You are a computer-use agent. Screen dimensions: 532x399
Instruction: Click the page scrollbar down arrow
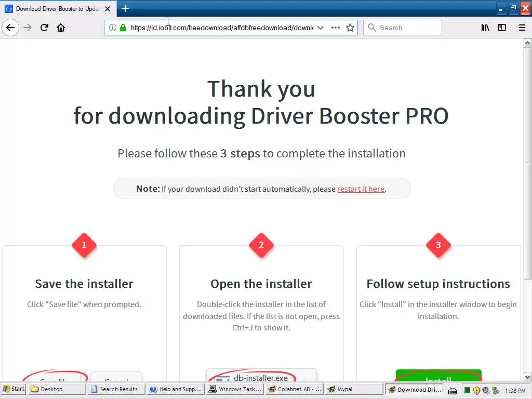[x=527, y=377]
